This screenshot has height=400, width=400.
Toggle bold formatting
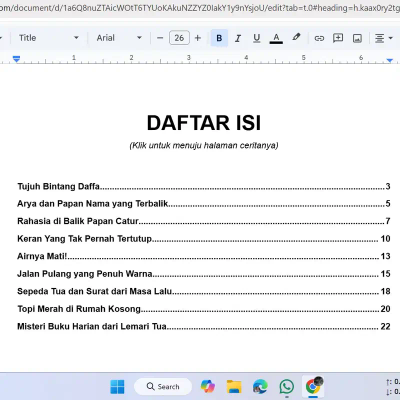click(x=219, y=38)
